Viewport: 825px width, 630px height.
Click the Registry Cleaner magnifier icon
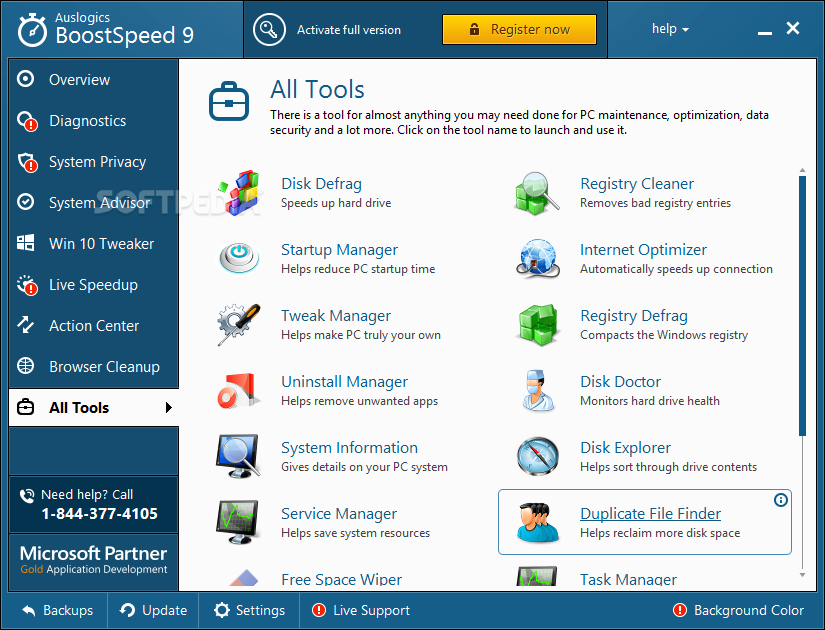click(x=537, y=193)
